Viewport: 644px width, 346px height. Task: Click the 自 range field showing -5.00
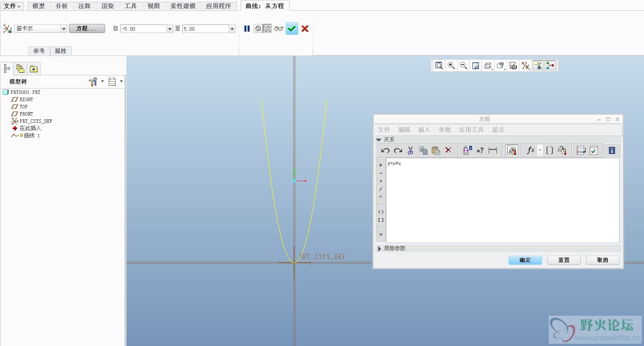[144, 28]
